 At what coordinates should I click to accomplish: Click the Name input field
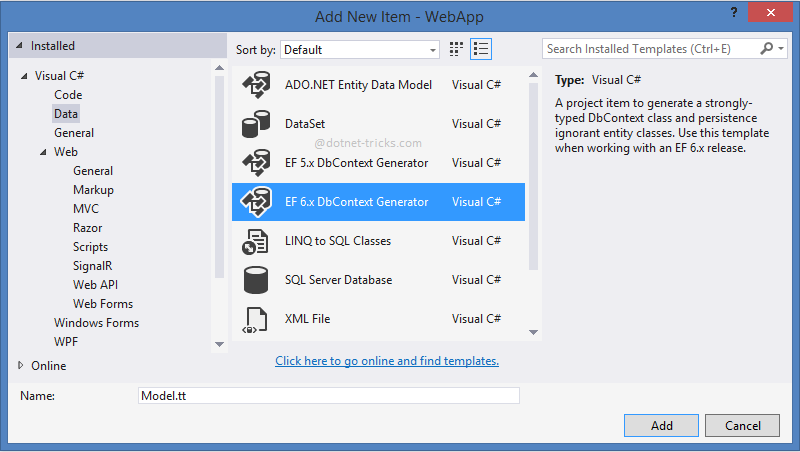[x=329, y=396]
